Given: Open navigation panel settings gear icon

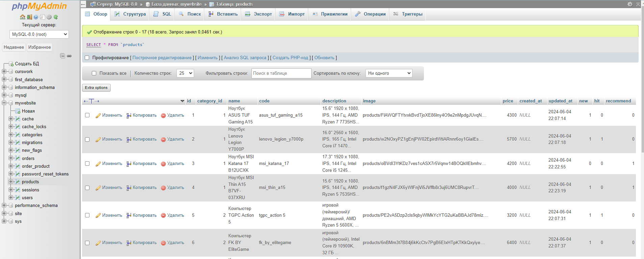Looking at the screenshot, I should 49,17.
